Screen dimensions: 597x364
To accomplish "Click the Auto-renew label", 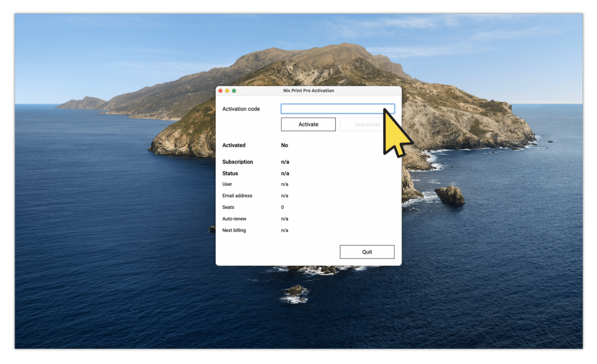I will [x=235, y=218].
